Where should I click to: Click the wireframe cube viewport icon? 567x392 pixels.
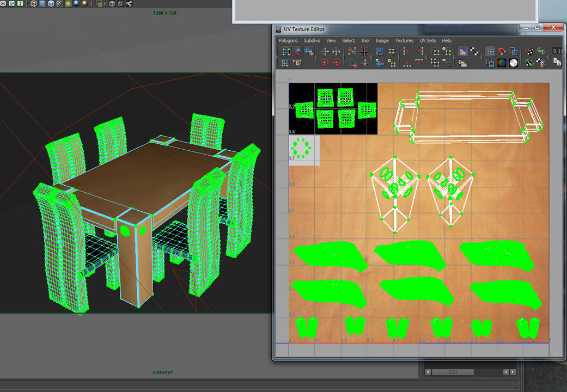pos(34,4)
